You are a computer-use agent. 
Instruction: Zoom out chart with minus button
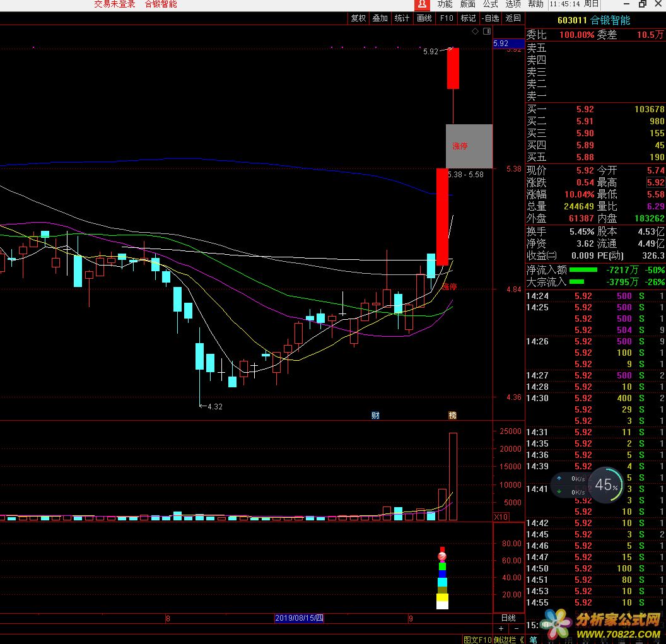pos(517,629)
